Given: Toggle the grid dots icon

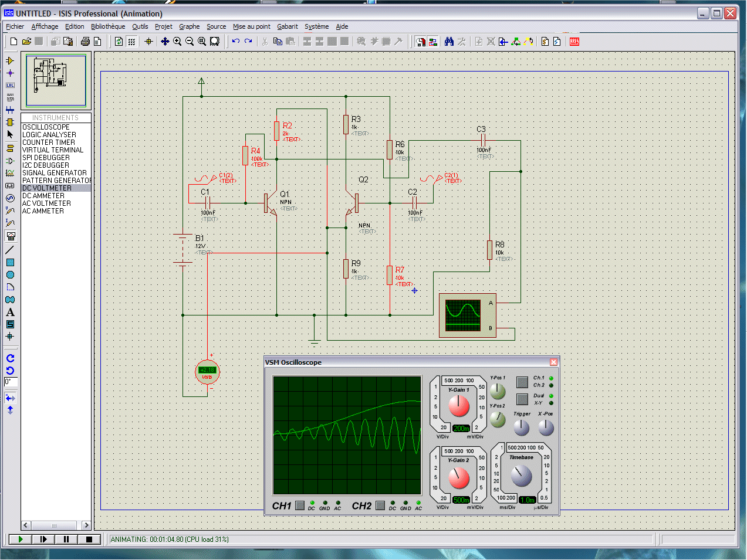Looking at the screenshot, I should [132, 42].
